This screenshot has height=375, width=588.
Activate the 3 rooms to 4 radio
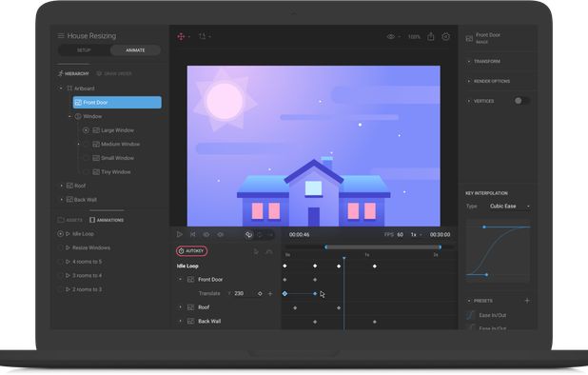coord(60,275)
